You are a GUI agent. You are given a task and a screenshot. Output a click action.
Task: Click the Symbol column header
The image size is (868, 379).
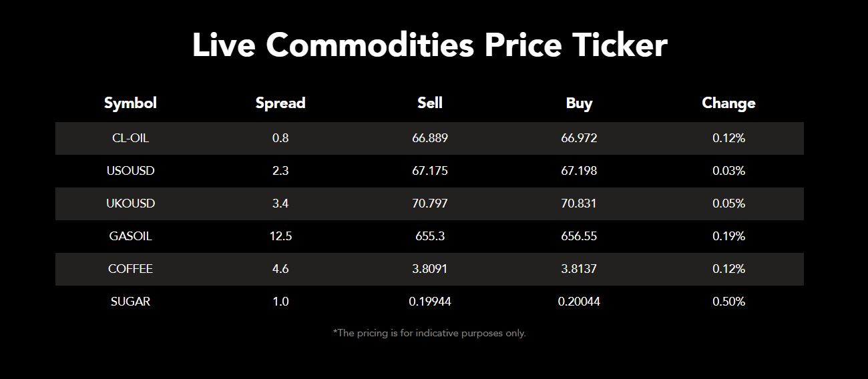pyautogui.click(x=130, y=103)
